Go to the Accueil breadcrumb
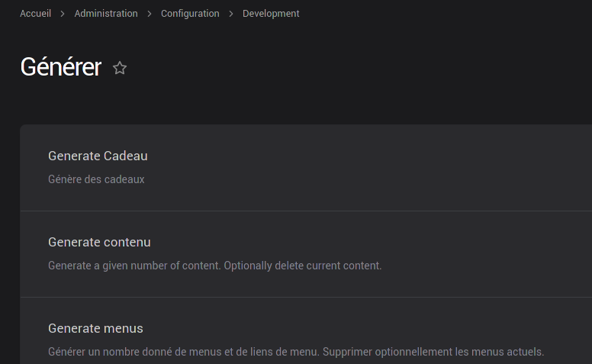 coord(35,14)
